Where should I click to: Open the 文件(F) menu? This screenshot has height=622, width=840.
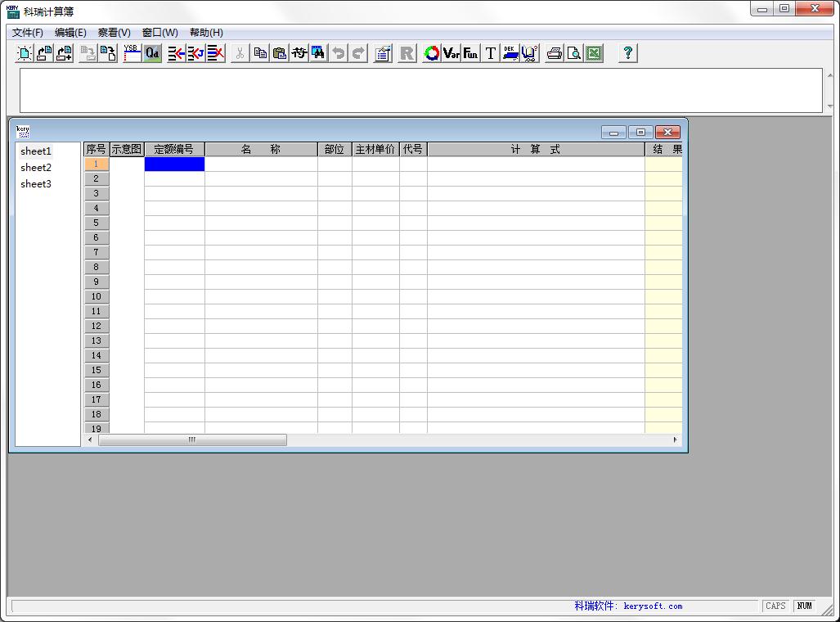tap(28, 33)
